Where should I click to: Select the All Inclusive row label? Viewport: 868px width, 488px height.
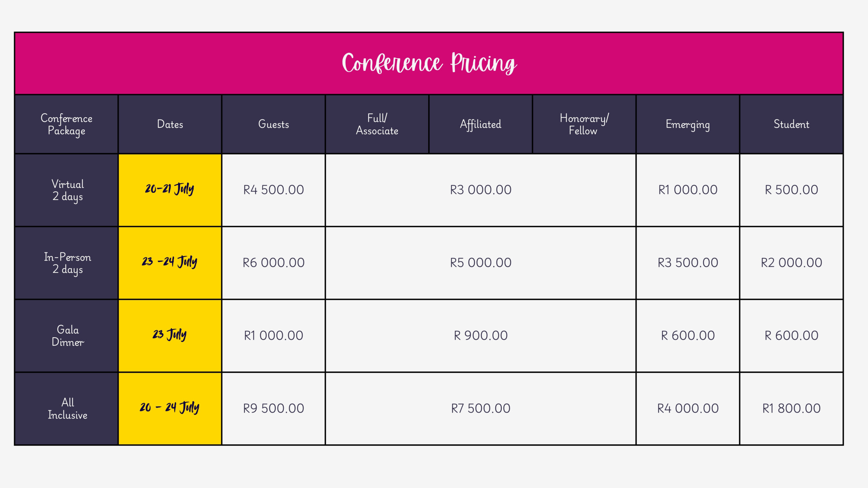point(66,409)
